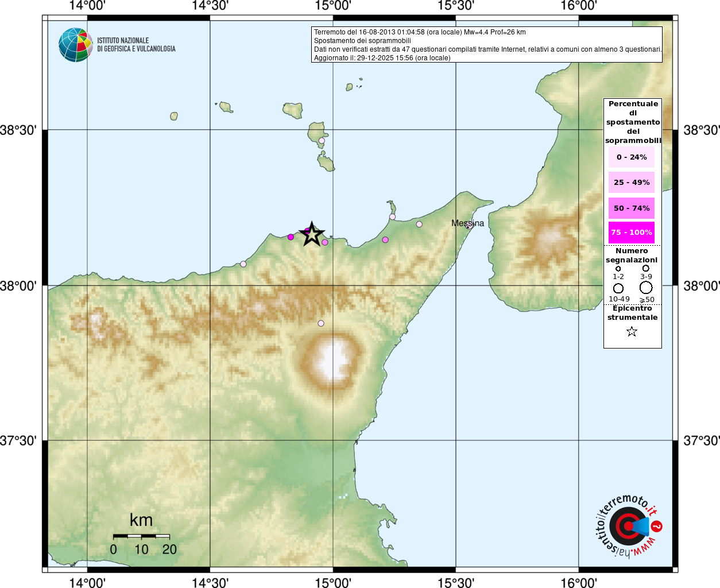Click the 10-49 reports circle in the legend
This screenshot has width=720, height=588.
618,288
